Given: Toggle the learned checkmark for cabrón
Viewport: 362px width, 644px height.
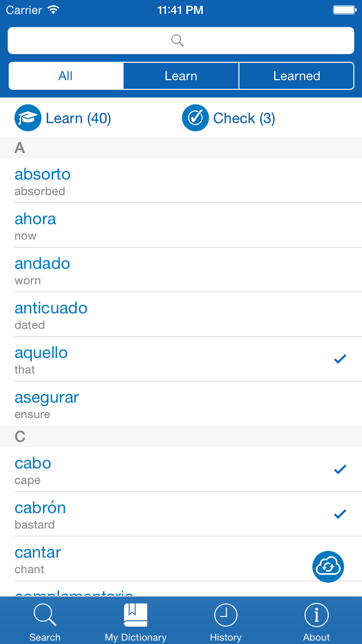Looking at the screenshot, I should (x=340, y=514).
